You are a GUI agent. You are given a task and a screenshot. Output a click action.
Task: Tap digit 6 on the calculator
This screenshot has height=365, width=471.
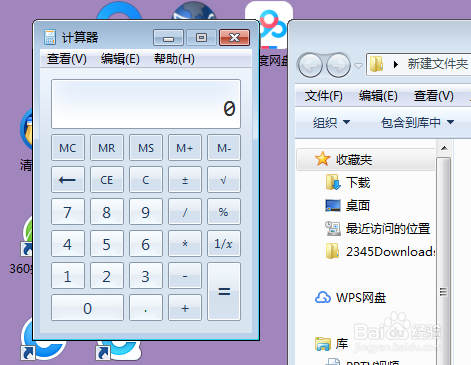pyautogui.click(x=146, y=244)
